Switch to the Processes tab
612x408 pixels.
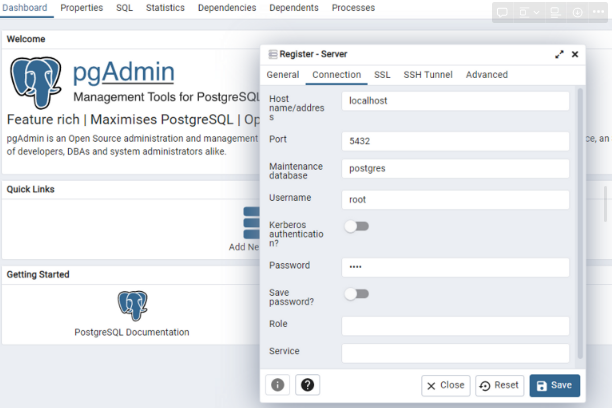tap(353, 8)
